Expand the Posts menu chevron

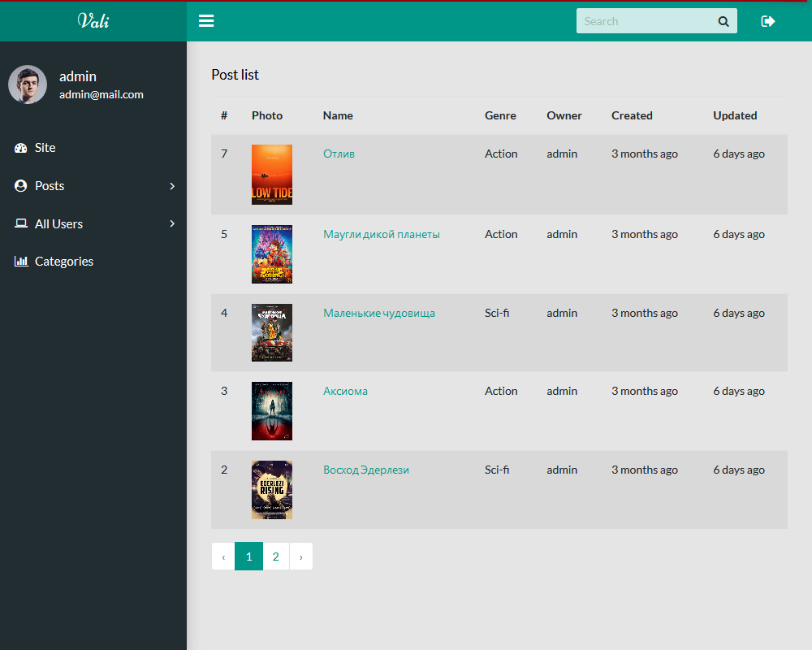[x=172, y=186]
